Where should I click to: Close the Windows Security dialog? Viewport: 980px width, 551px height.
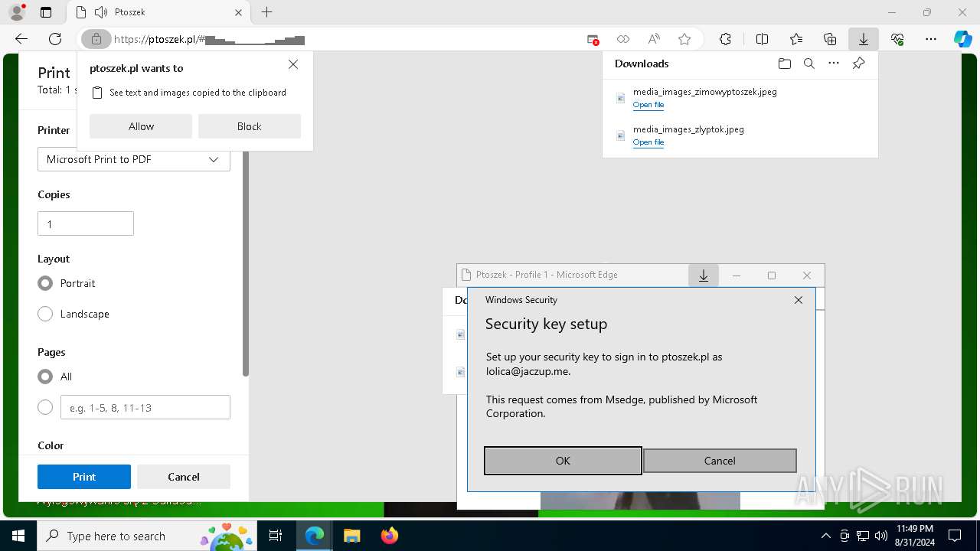point(799,300)
